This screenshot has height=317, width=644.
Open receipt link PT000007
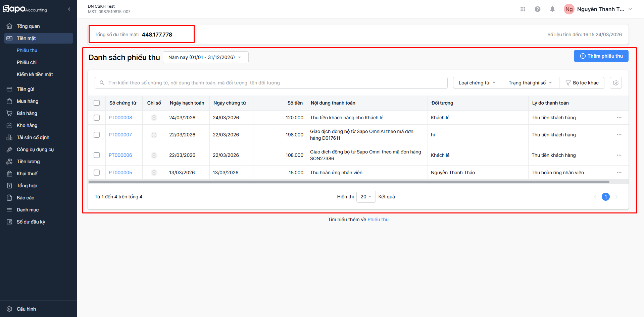120,135
